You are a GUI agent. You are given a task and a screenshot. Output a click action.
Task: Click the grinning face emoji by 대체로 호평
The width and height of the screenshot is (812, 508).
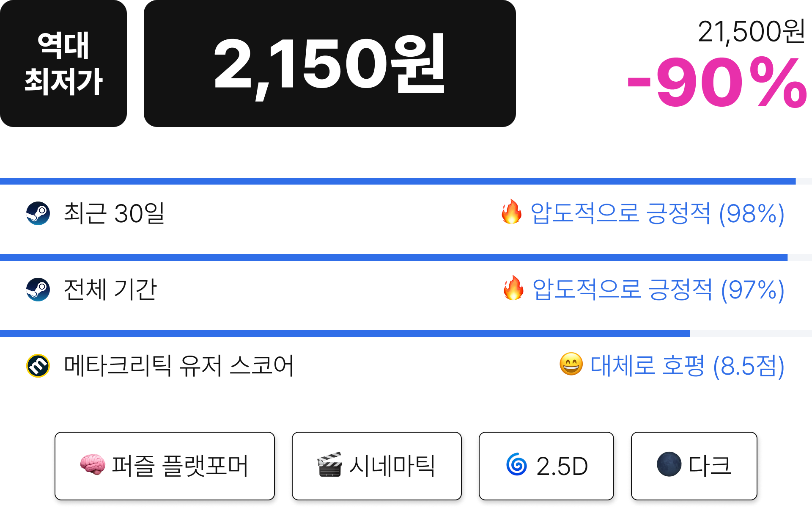571,364
